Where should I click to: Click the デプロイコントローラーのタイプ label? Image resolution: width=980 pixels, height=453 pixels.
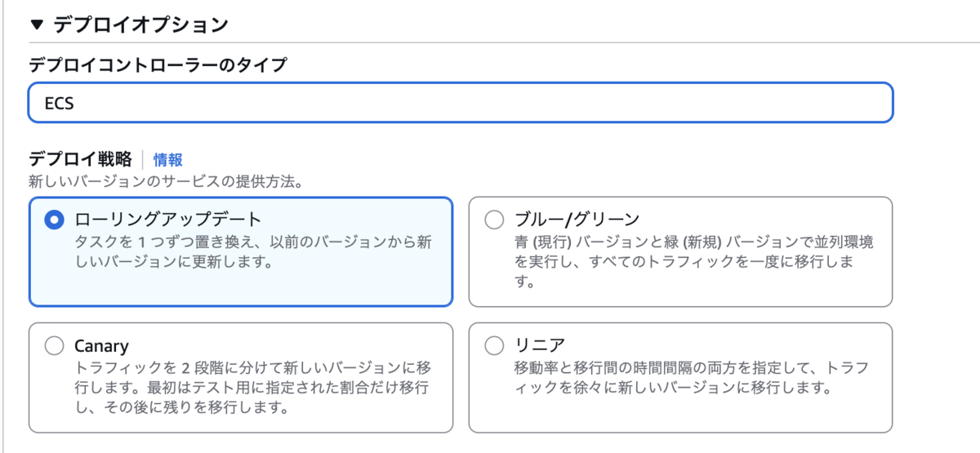click(158, 65)
